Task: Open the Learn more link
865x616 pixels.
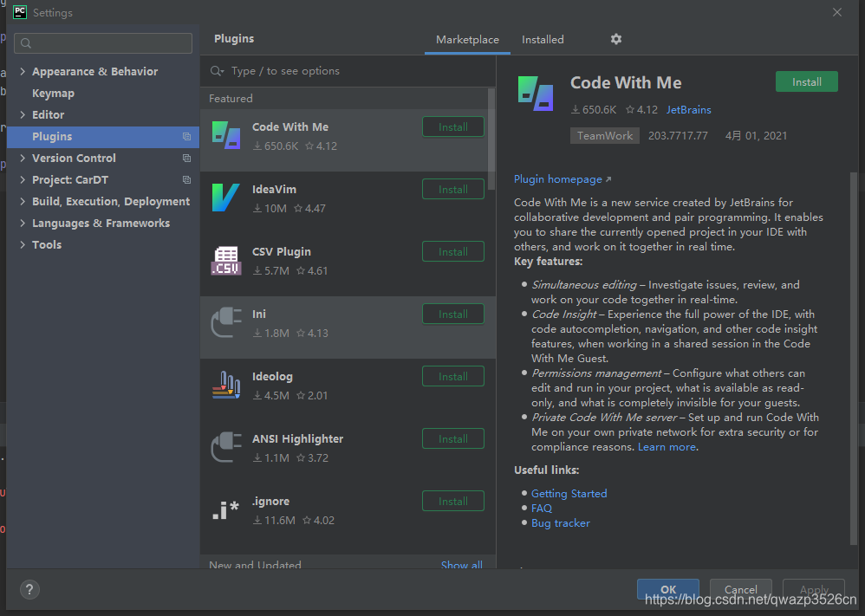Action: (667, 447)
